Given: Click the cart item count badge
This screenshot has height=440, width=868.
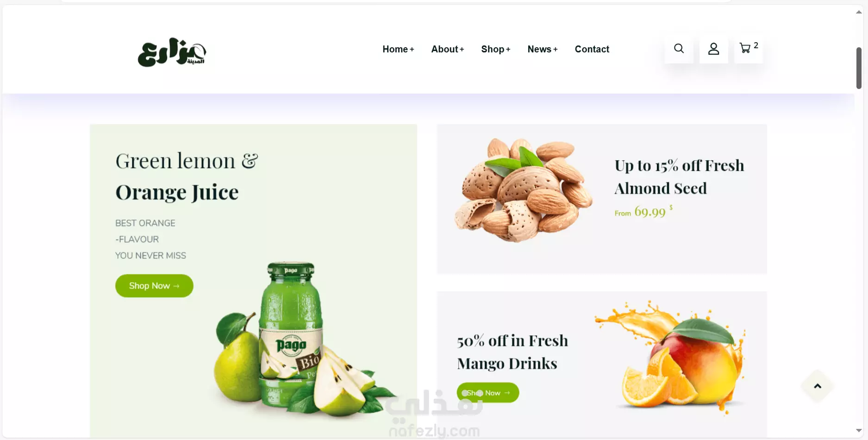Looking at the screenshot, I should pyautogui.click(x=756, y=45).
